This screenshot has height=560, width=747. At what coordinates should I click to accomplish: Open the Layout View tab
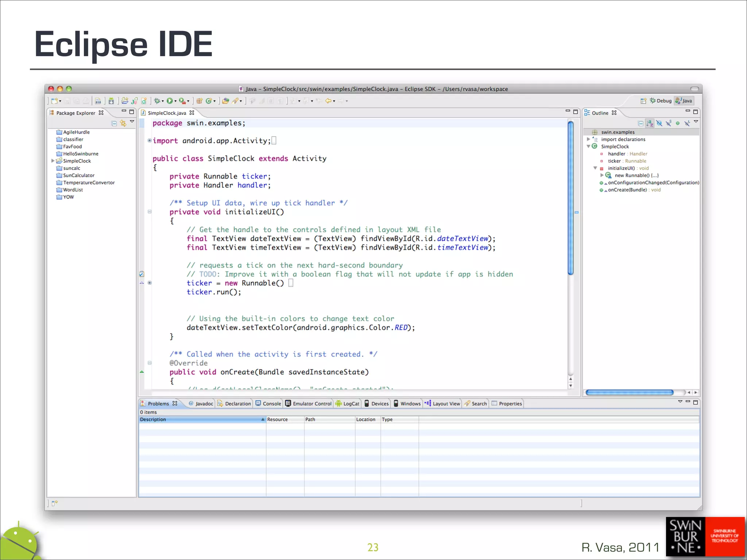tap(442, 404)
